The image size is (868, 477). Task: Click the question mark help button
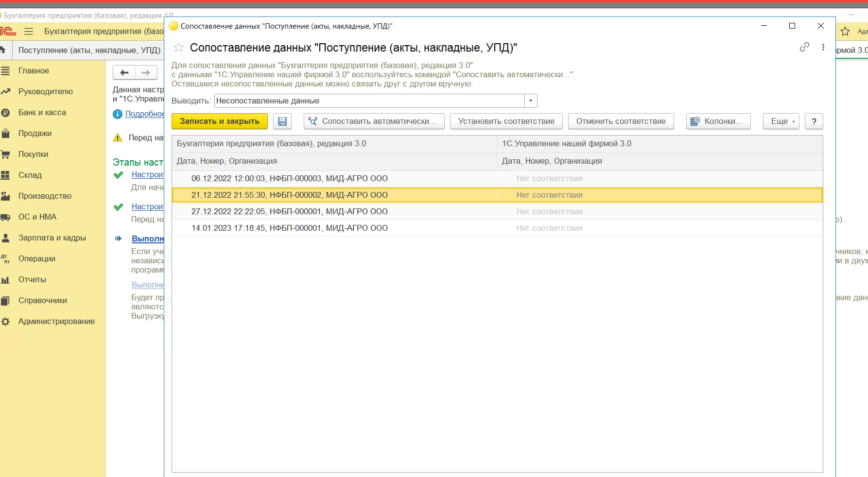point(814,121)
